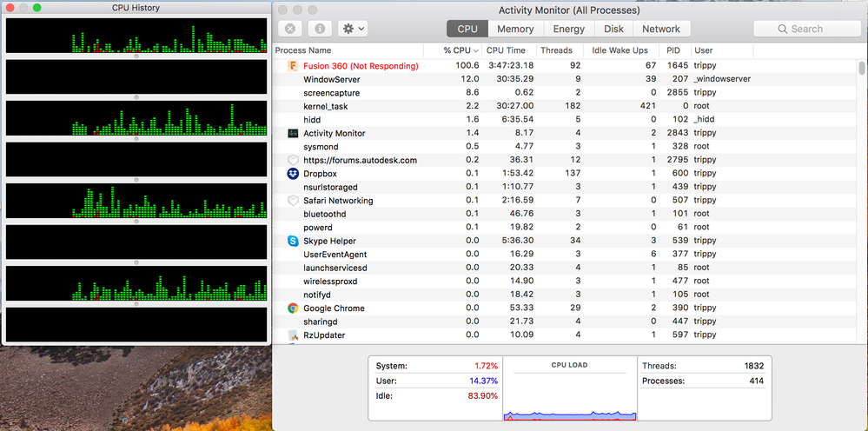Image resolution: width=868 pixels, height=431 pixels.
Task: Open the process Inspect info icon
Action: coord(320,29)
